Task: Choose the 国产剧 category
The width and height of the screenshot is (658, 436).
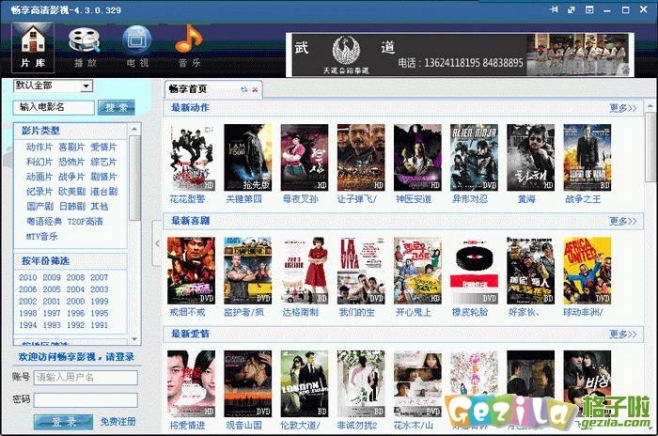Action: (x=39, y=206)
